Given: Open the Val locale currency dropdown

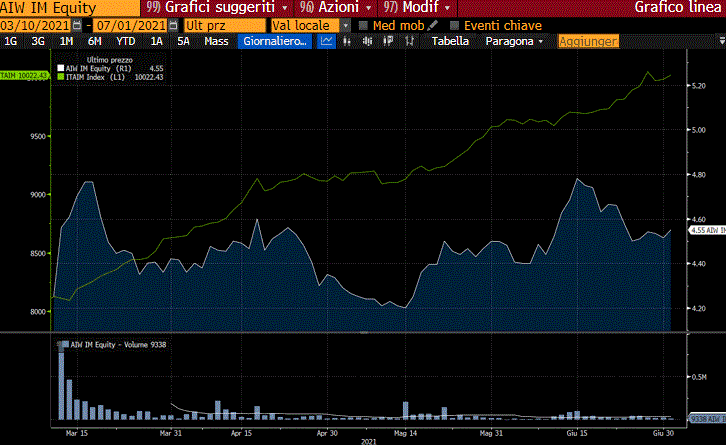Looking at the screenshot, I should tap(346, 25).
